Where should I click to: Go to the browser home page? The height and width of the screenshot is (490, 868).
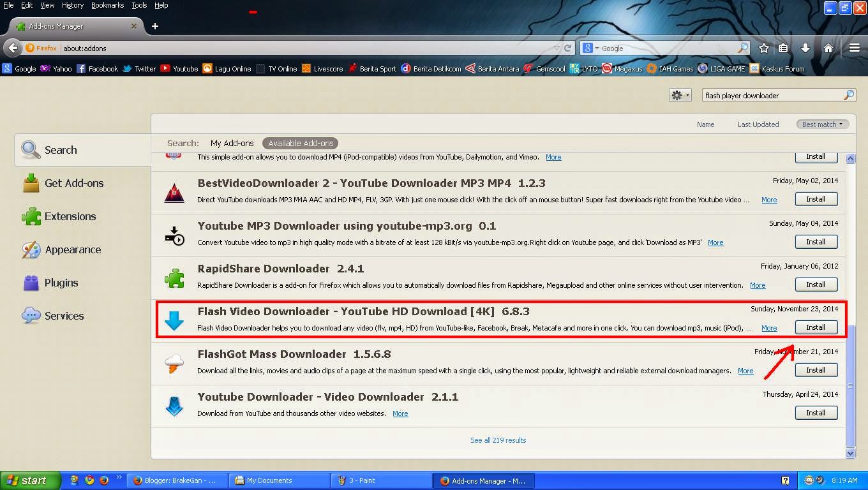(828, 47)
